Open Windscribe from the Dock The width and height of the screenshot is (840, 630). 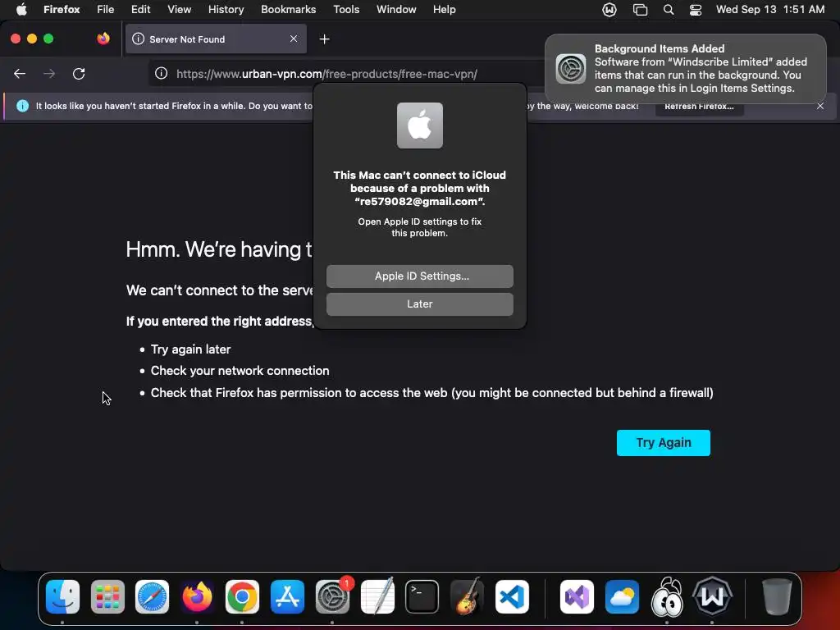tap(712, 596)
